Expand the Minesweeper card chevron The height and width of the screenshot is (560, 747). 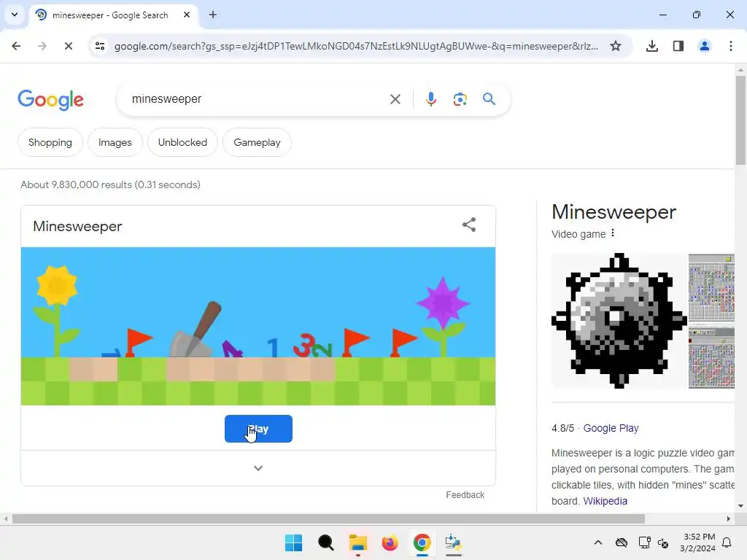(258, 468)
